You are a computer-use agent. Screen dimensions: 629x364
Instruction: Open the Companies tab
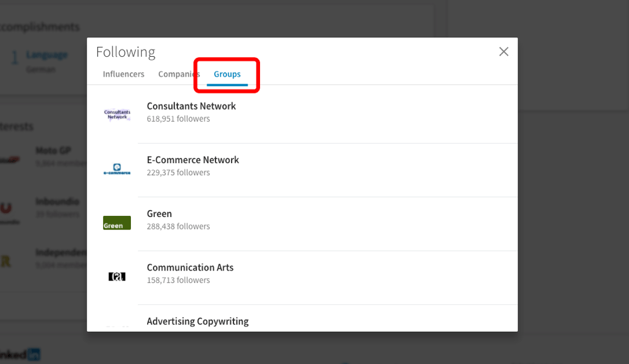point(179,74)
